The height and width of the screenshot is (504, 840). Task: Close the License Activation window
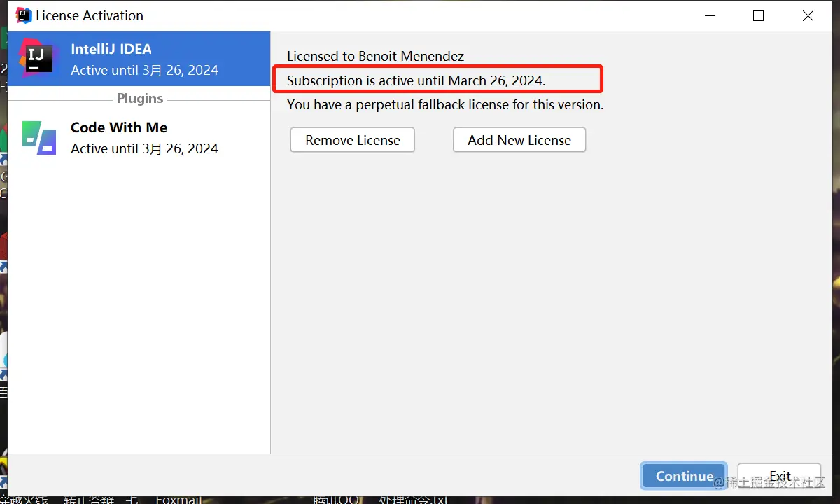(x=808, y=15)
